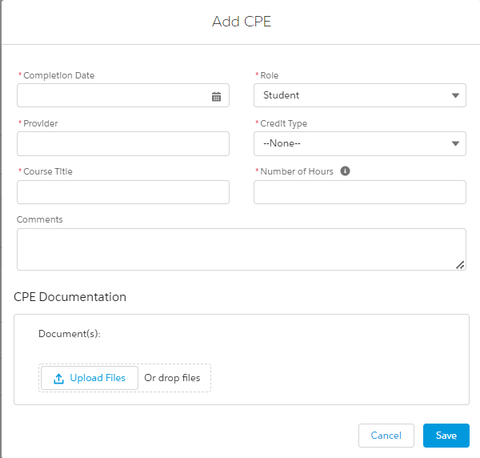Cancel the Add CPE dialog
This screenshot has width=480, height=458.
click(386, 435)
